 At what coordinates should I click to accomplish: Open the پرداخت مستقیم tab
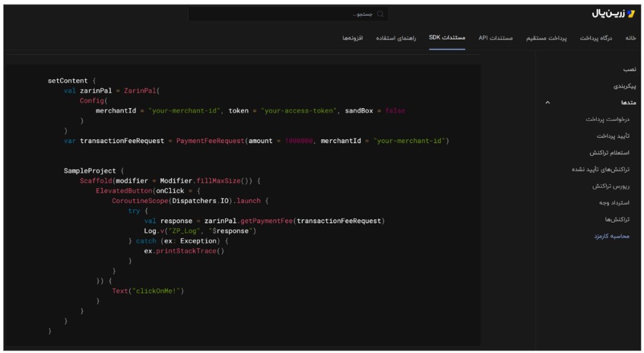tap(547, 38)
